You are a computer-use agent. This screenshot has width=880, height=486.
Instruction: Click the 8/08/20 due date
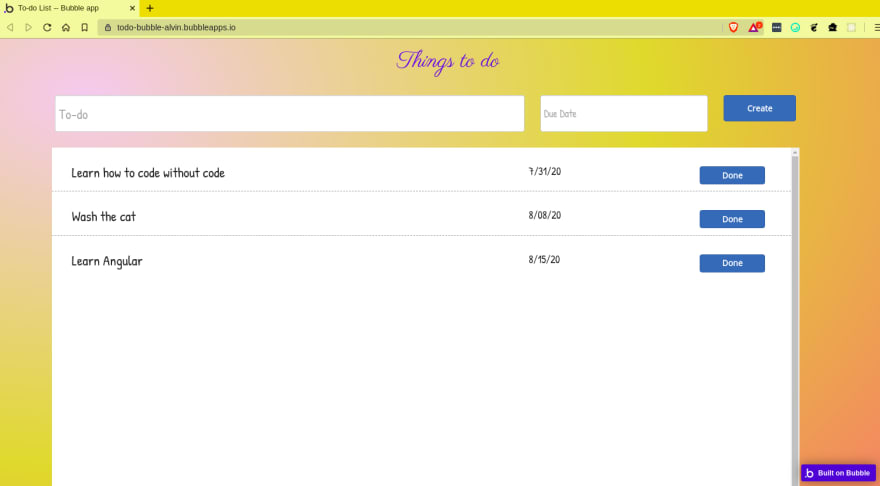544,215
